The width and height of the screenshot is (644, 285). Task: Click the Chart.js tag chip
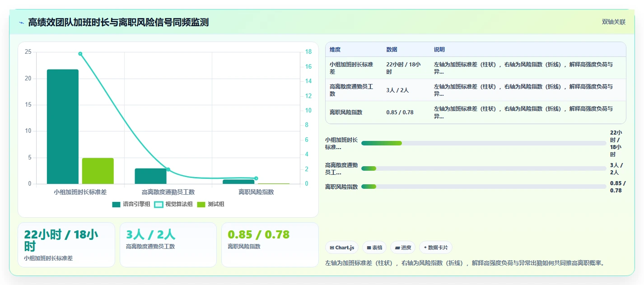click(x=341, y=248)
